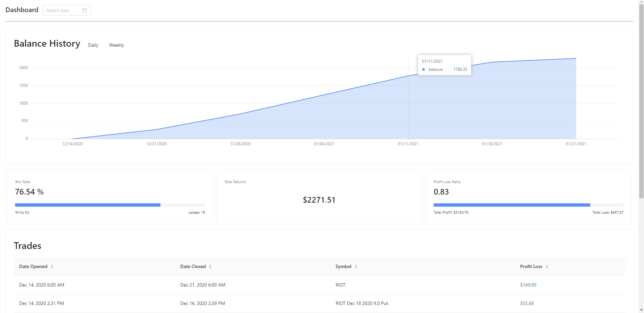Click the Symbol column sort icon

[356, 267]
